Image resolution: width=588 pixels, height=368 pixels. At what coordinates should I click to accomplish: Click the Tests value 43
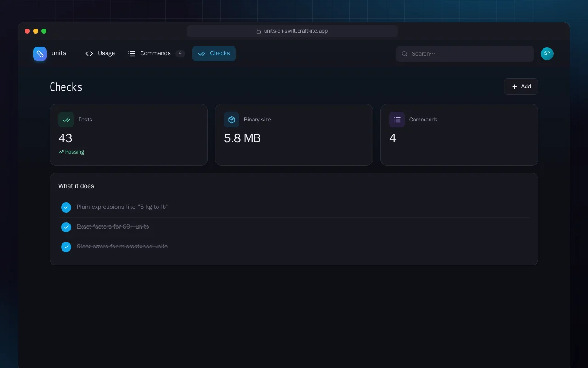65,138
